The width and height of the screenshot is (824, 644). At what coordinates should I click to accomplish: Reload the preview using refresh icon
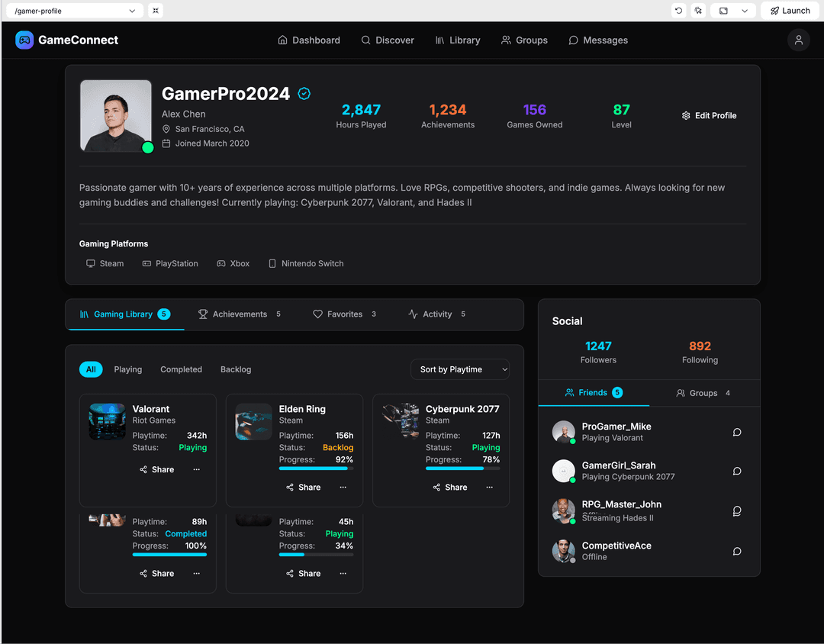(x=678, y=11)
